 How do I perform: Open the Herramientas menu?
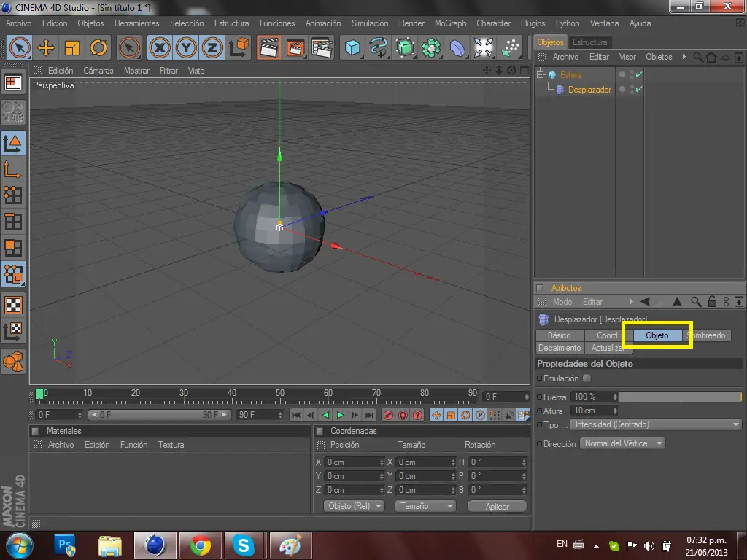tap(136, 23)
